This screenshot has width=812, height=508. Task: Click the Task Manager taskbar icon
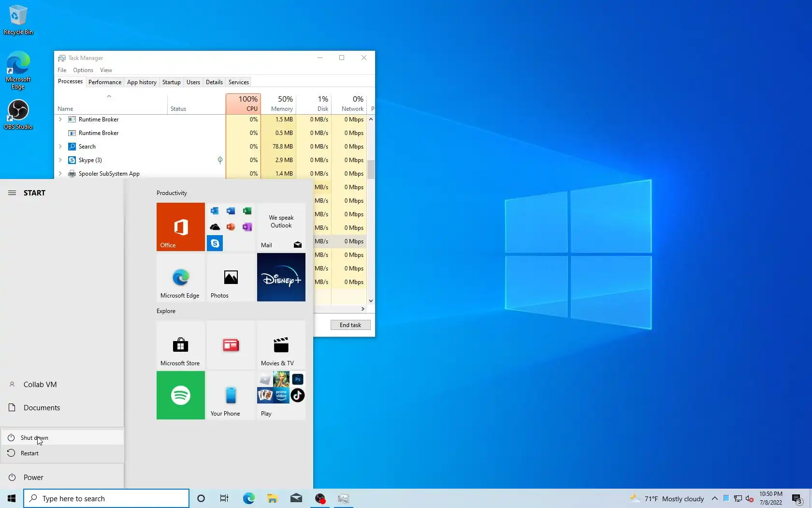point(344,498)
